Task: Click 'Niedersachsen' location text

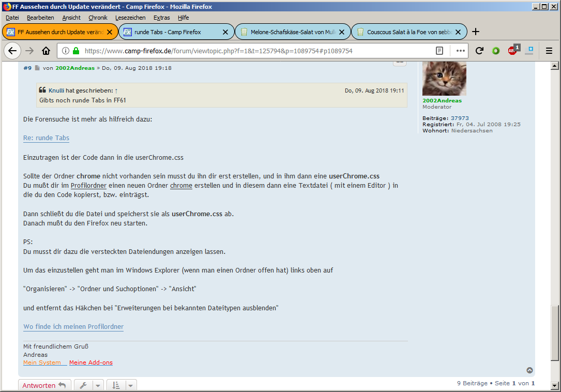Action: 472,131
